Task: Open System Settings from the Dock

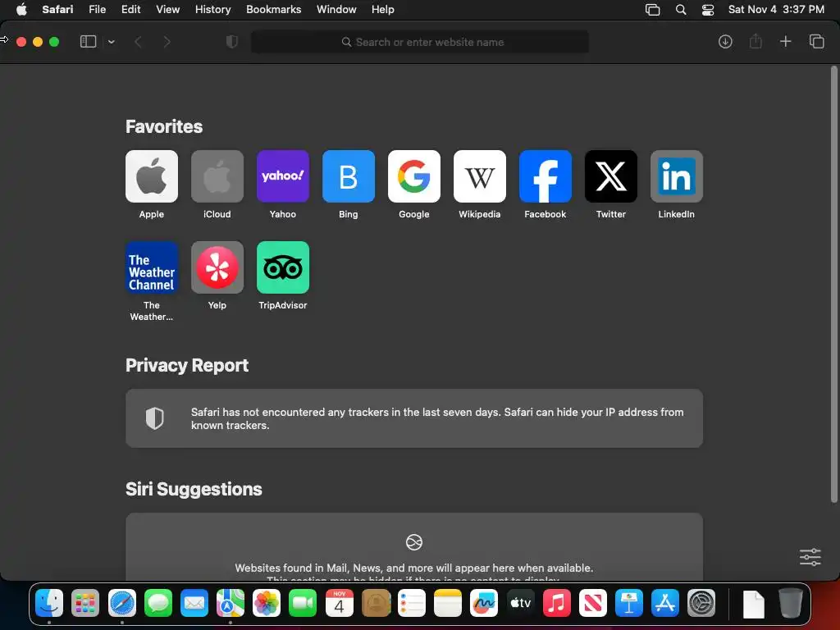Action: [x=701, y=603]
